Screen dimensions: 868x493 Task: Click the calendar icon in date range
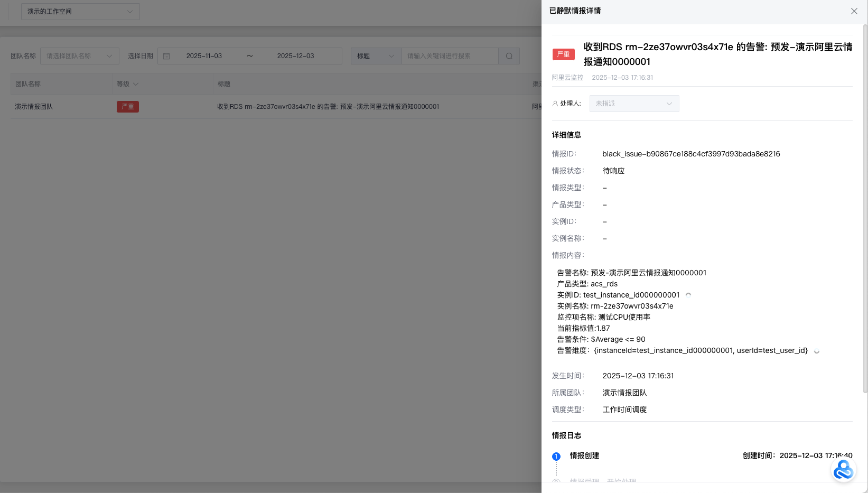[x=166, y=56]
